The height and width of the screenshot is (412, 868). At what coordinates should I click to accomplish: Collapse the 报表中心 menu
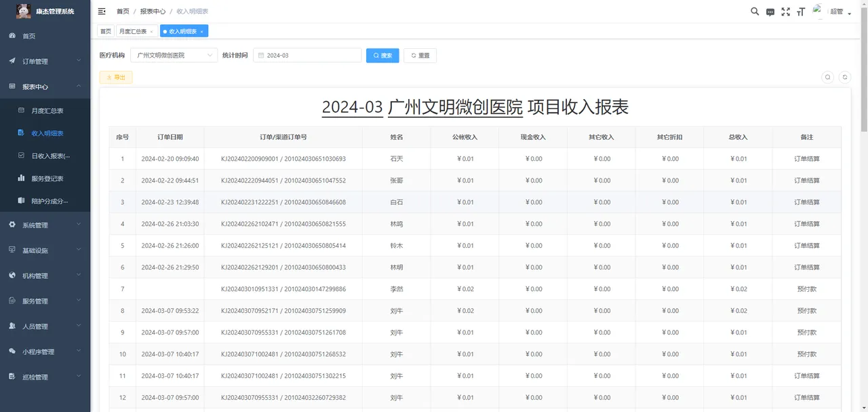pos(45,87)
